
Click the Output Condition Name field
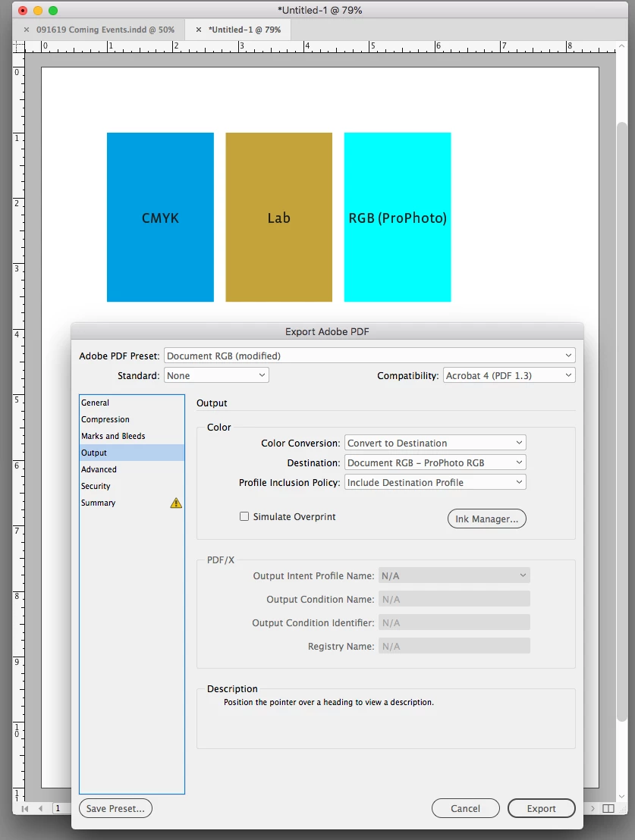(x=454, y=600)
